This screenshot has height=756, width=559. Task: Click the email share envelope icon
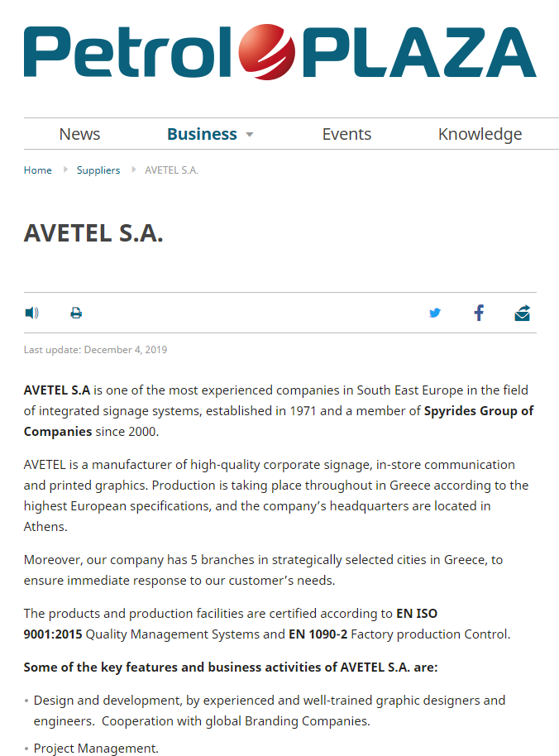coord(523,313)
